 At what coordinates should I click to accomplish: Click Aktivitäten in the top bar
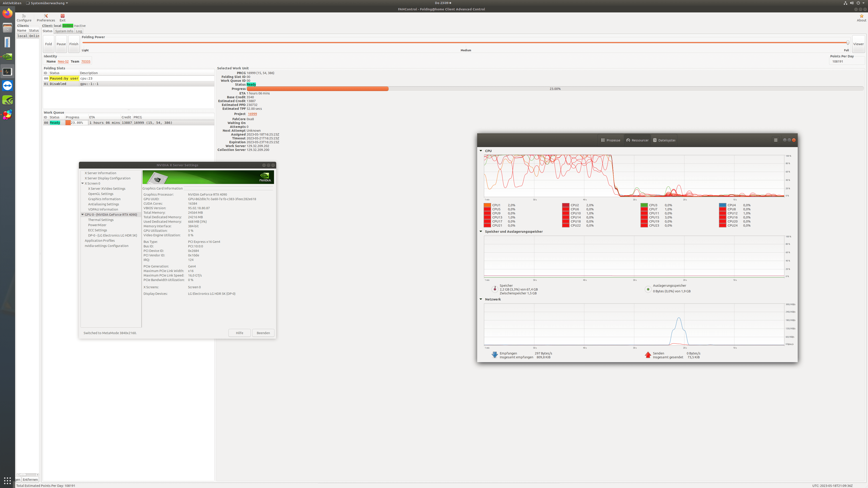tap(12, 3)
